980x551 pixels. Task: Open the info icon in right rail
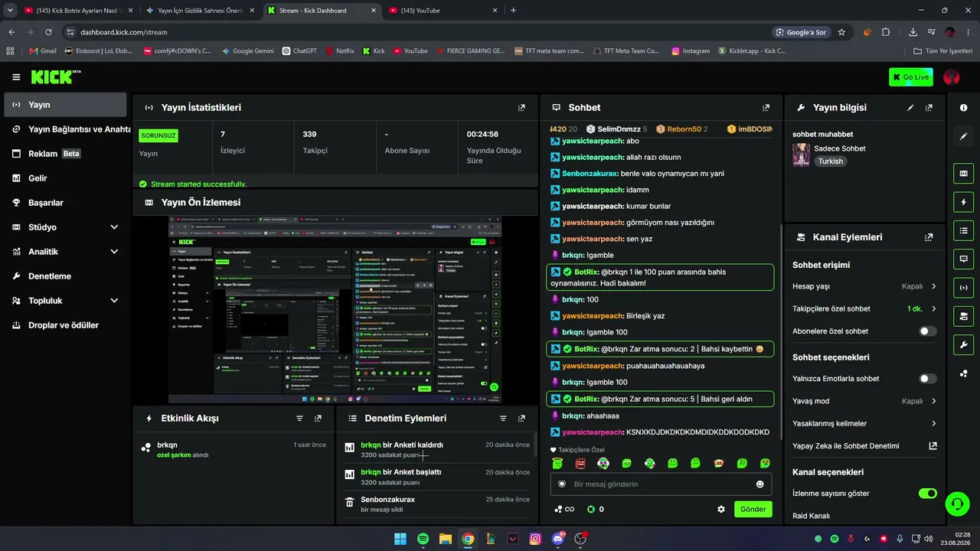click(x=963, y=108)
